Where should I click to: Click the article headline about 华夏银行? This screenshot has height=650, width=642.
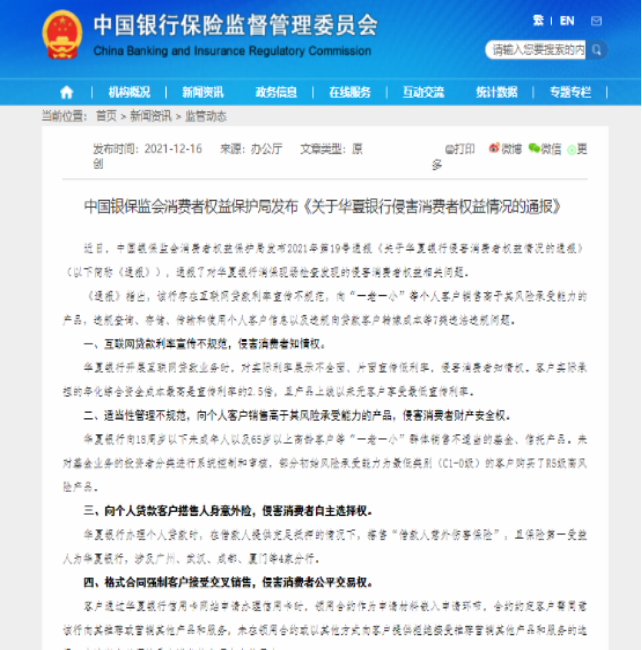(322, 206)
